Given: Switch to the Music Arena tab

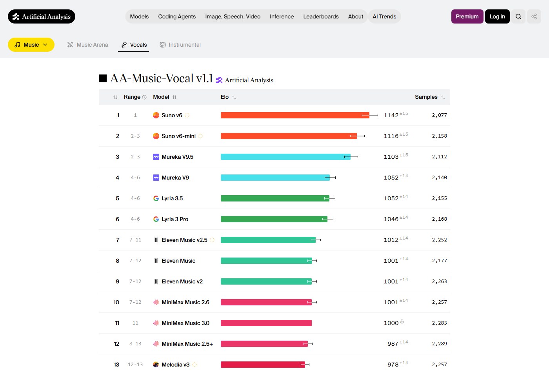Looking at the screenshot, I should [x=87, y=45].
